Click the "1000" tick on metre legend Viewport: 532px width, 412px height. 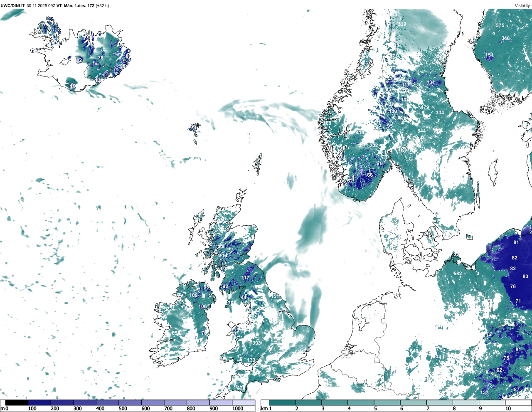(x=238, y=409)
